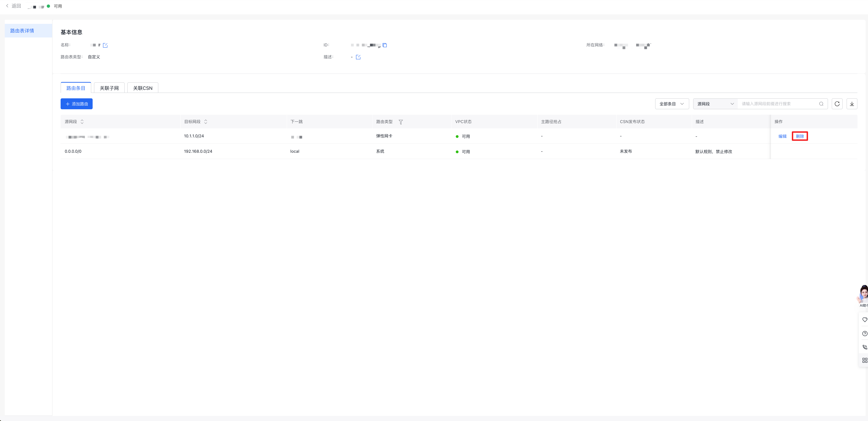The image size is (868, 421).
Task: Click the 添加路由 button
Action: (76, 104)
